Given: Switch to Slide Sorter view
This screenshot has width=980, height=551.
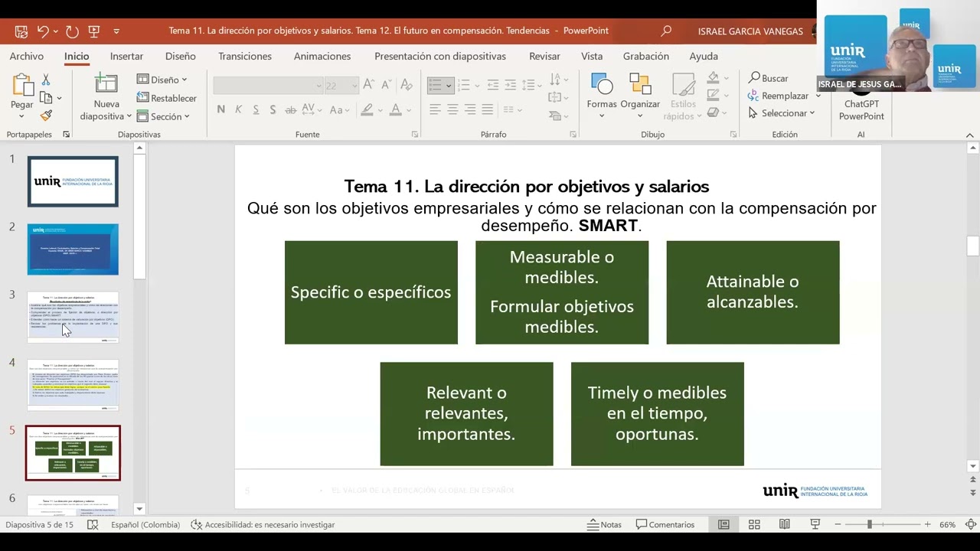Looking at the screenshot, I should pyautogui.click(x=754, y=524).
